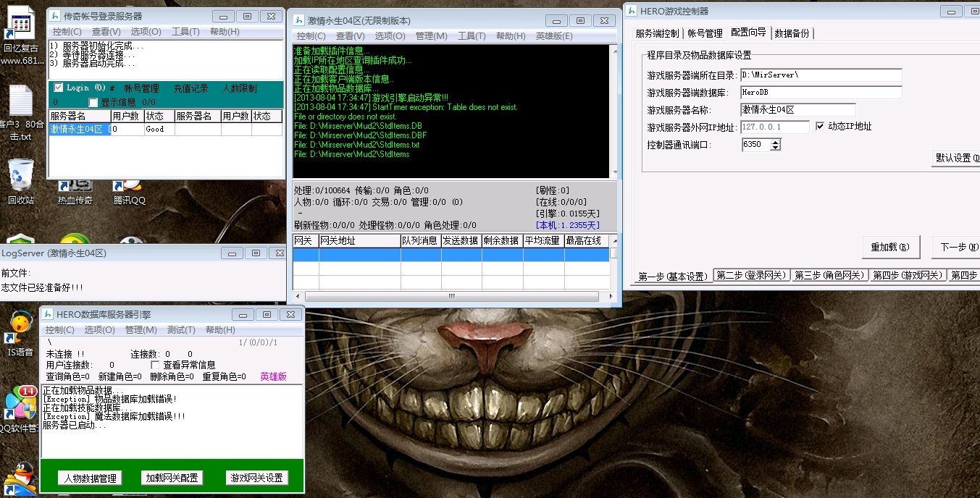Image resolution: width=980 pixels, height=498 pixels.
Task: Click the 人物数据管理 button
Action: coord(90,478)
